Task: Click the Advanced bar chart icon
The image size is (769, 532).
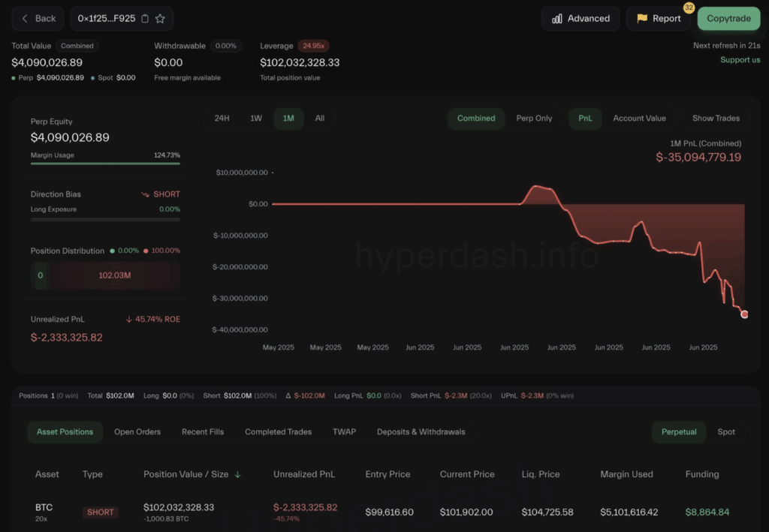Action: pos(556,19)
